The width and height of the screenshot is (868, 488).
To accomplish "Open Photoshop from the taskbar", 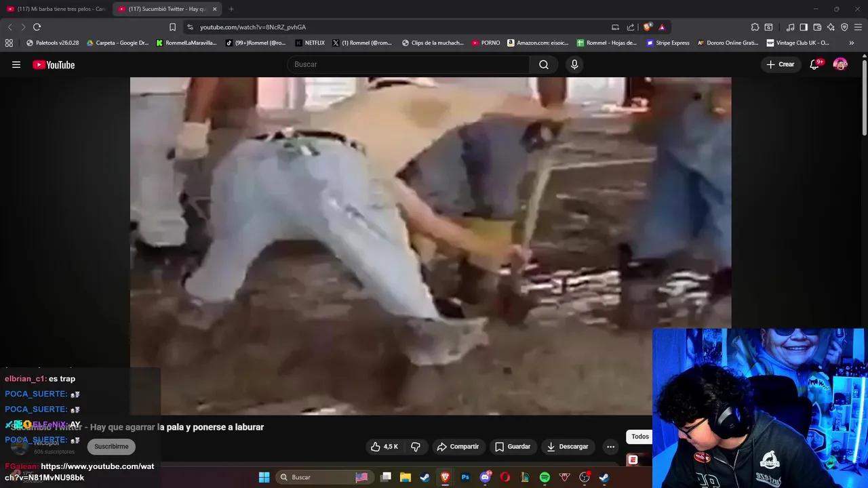I will (x=465, y=477).
